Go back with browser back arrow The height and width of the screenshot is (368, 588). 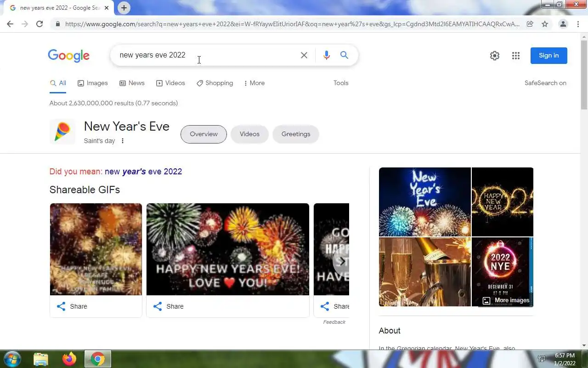tap(10, 24)
